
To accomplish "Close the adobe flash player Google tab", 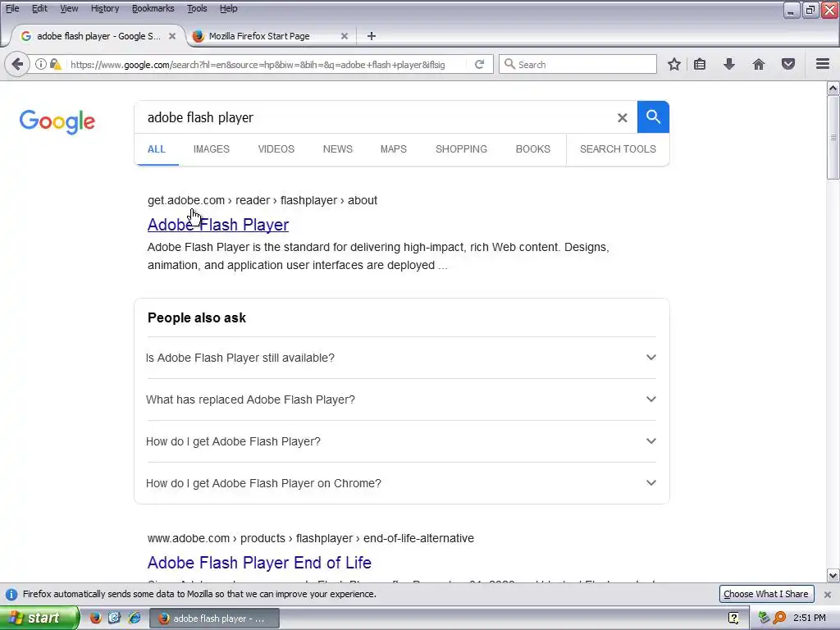I will point(172,36).
